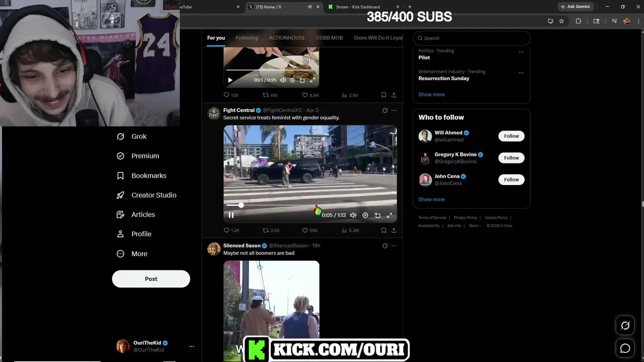
Task: Reply to Fight Central post 1.2K
Action: coord(231,230)
